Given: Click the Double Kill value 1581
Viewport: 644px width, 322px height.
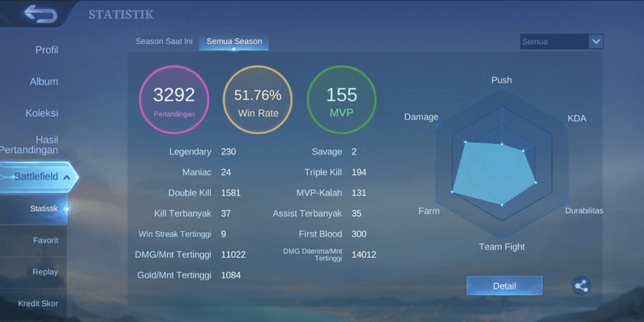Looking at the screenshot, I should point(231,193).
